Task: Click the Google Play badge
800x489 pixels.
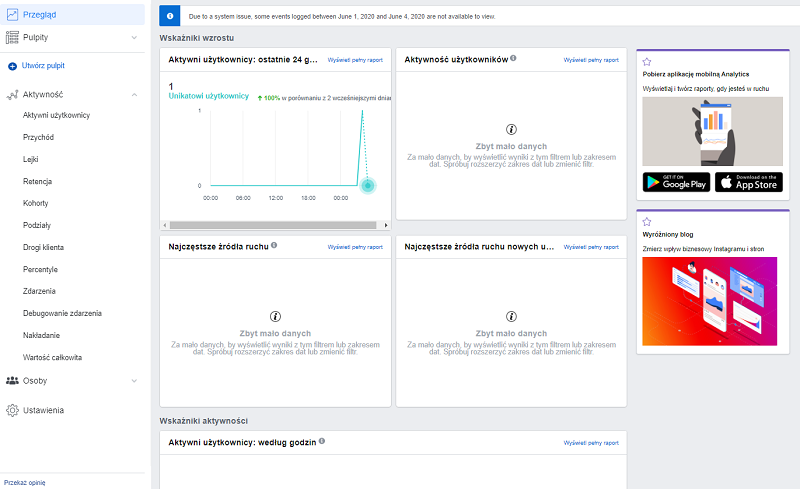Action: point(677,182)
